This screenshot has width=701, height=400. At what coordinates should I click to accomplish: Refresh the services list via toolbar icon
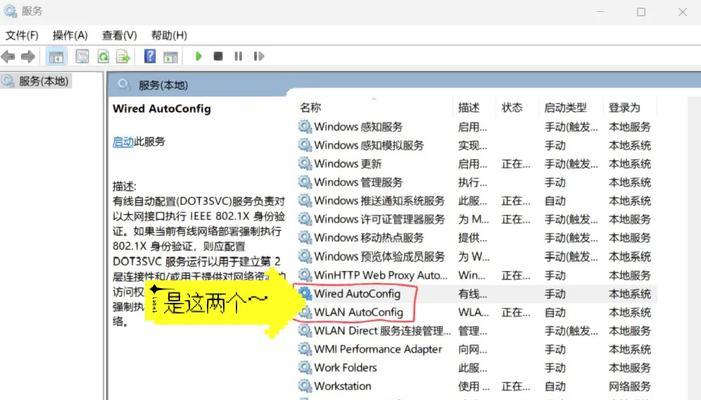pyautogui.click(x=103, y=56)
